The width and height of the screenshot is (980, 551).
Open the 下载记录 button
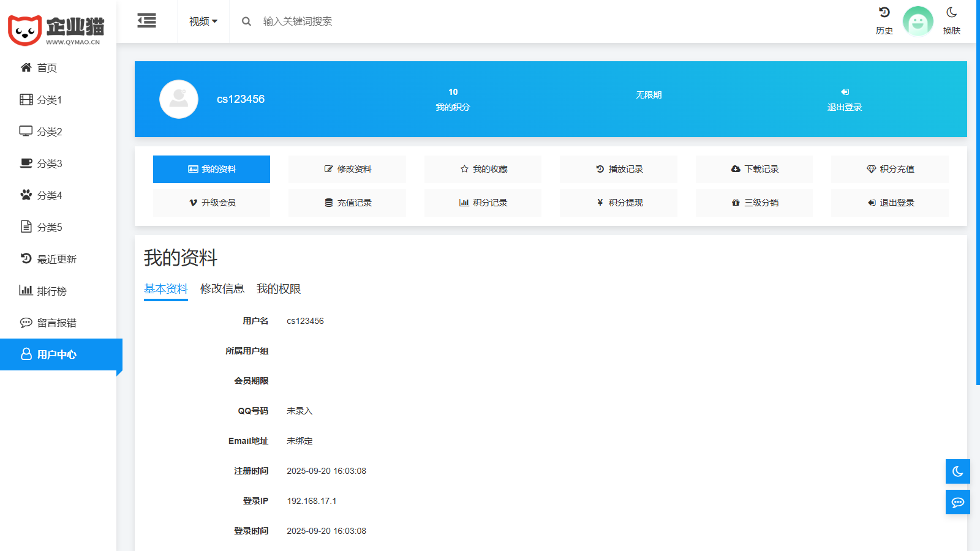pos(754,169)
